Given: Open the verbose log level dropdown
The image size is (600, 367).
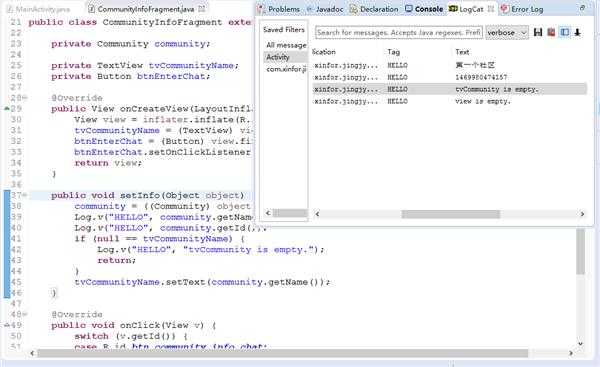Looking at the screenshot, I should [507, 33].
